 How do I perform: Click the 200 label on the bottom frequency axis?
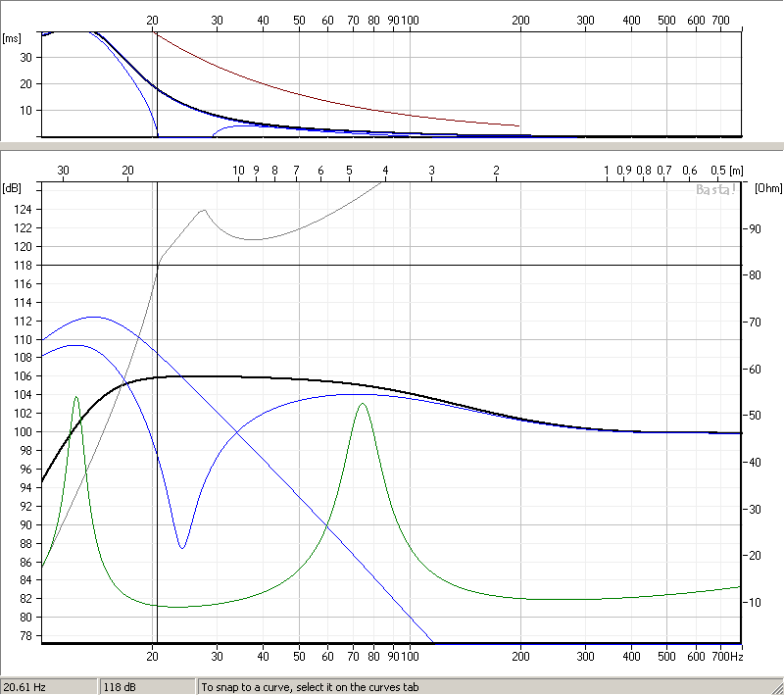pyautogui.click(x=520, y=655)
